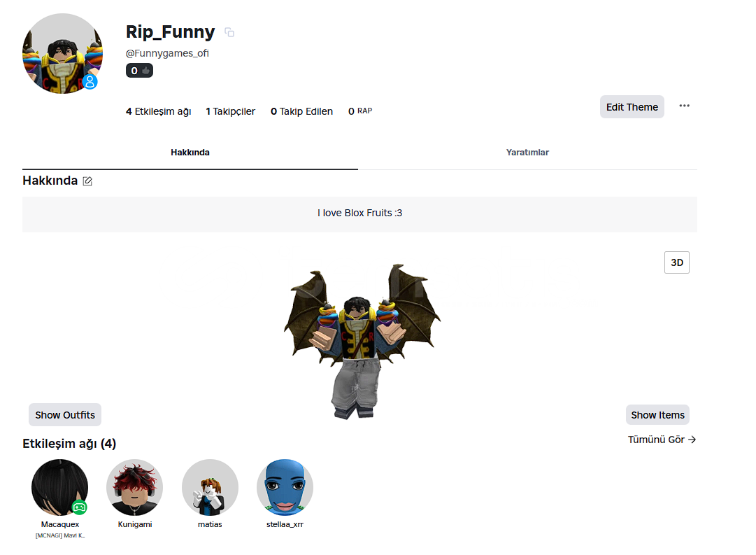Click the full-body avatar render with wings
The image size is (756, 555).
(x=362, y=341)
